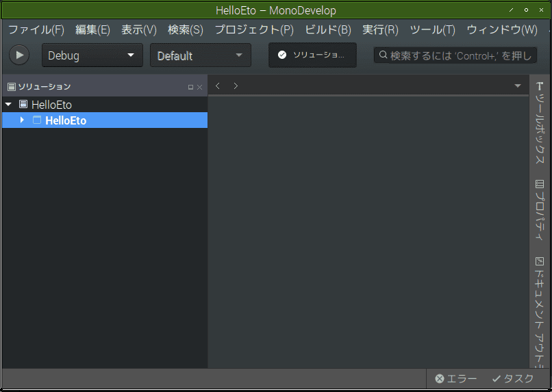
Task: Collapse the HelloEto solution node
Action: pyautogui.click(x=8, y=104)
